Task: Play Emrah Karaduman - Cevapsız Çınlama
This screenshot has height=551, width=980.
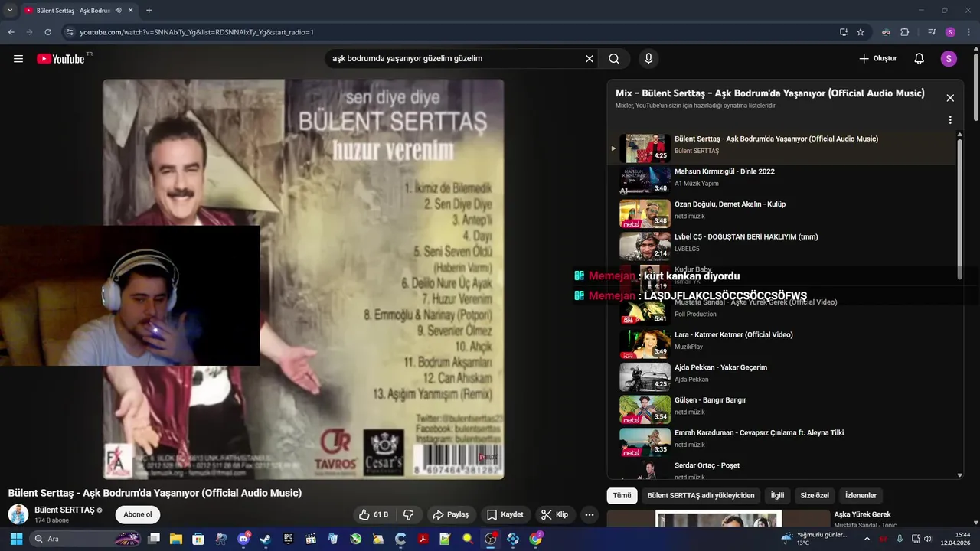Action: (782, 442)
